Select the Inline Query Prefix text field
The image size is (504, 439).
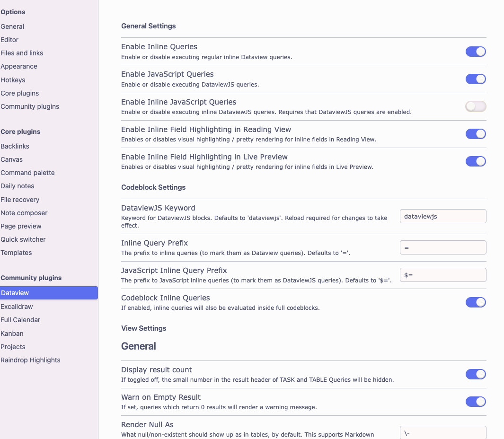(443, 247)
